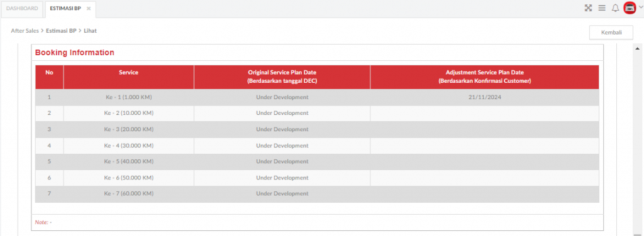Click After Sales in breadcrumb

click(x=25, y=30)
